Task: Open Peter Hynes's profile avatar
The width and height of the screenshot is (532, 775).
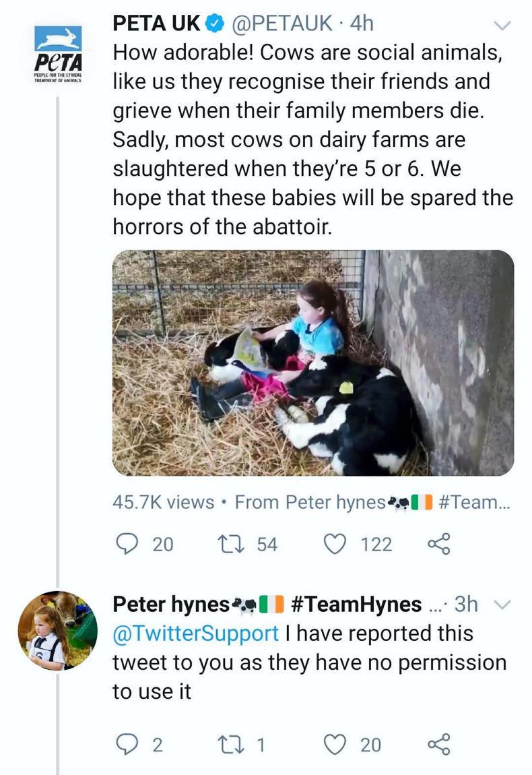Action: (x=57, y=631)
